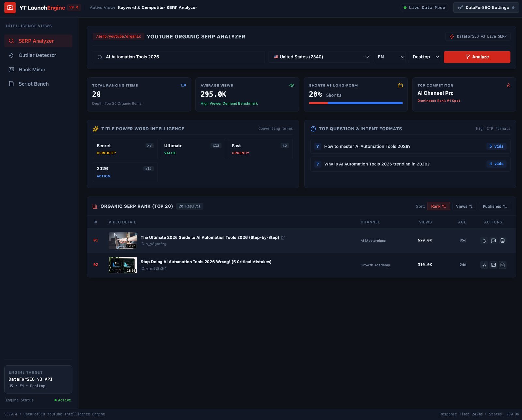This screenshot has width=522, height=420.
Task: Click script document icon in Growth Academy row
Action: click(503, 265)
